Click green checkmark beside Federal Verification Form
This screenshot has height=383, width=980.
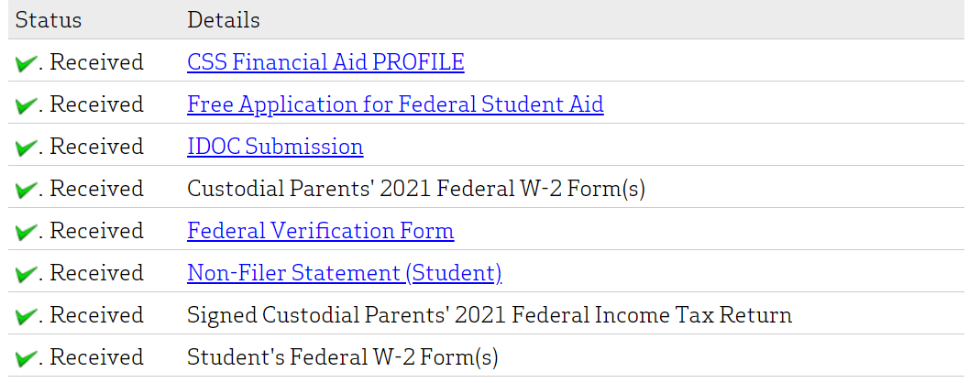click(27, 232)
